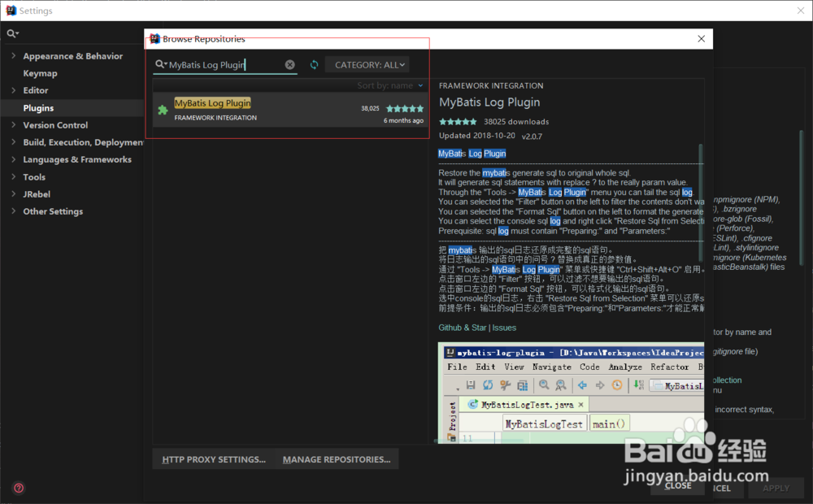Expand Appearance & Behavior settings
This screenshot has width=813, height=504.
[x=14, y=55]
